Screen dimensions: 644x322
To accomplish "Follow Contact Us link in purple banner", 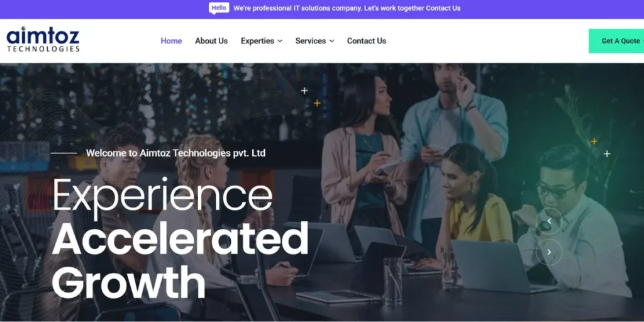I will pyautogui.click(x=443, y=8).
